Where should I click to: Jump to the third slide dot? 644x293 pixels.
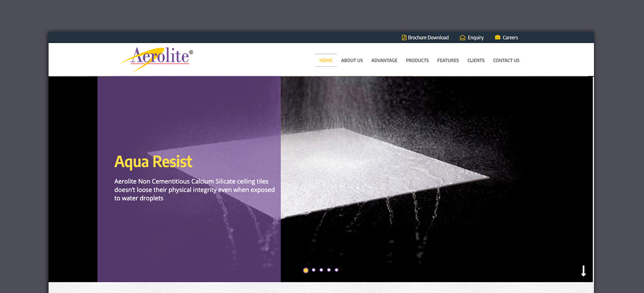(x=321, y=270)
